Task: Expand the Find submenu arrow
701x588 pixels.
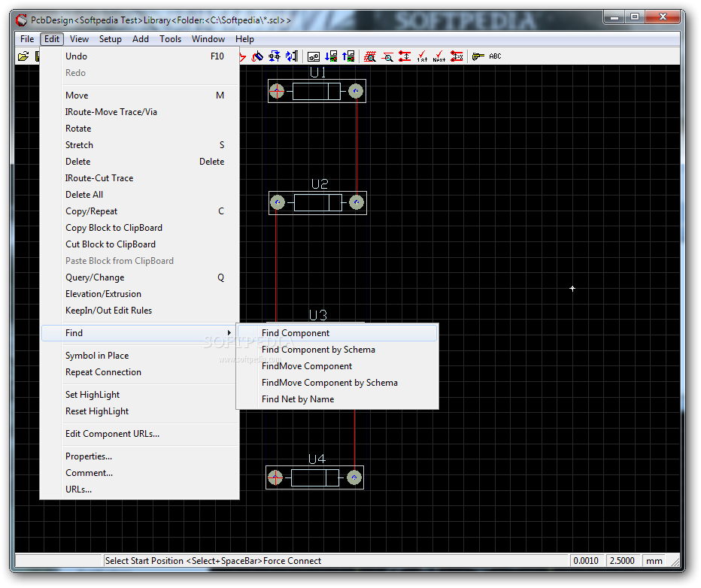Action: (229, 333)
